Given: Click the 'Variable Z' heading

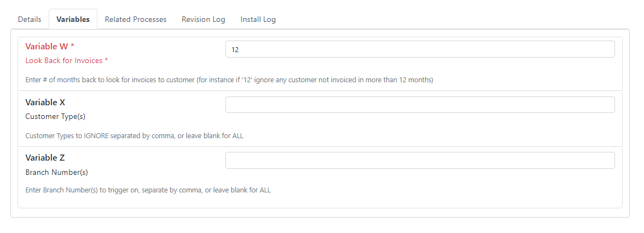Looking at the screenshot, I should (x=45, y=158).
